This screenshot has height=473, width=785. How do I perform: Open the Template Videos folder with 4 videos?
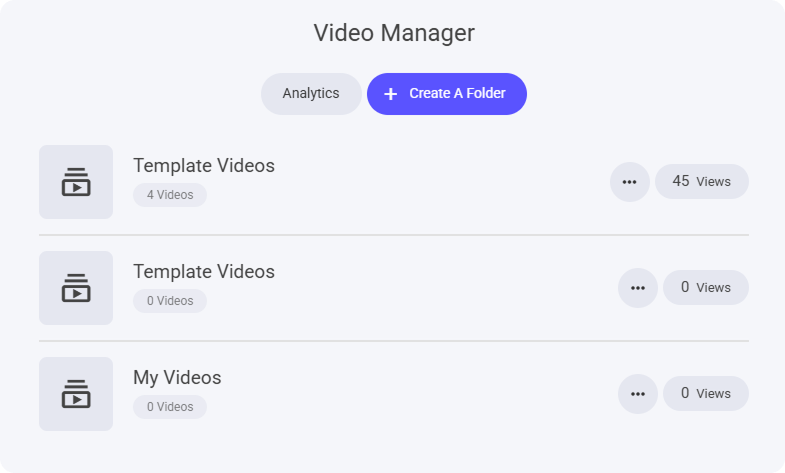click(204, 166)
